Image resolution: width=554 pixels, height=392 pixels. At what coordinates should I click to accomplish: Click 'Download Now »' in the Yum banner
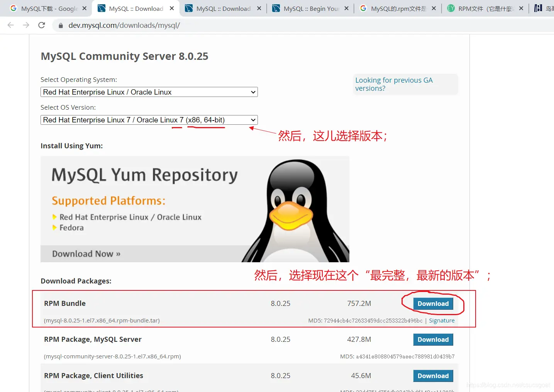86,254
